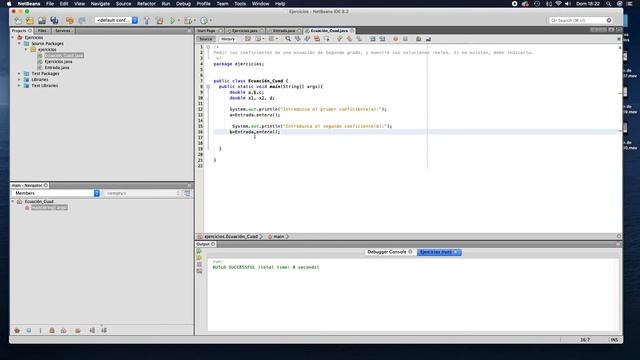The height and width of the screenshot is (360, 640).
Task: Switch to the Files tab
Action: coord(42,31)
